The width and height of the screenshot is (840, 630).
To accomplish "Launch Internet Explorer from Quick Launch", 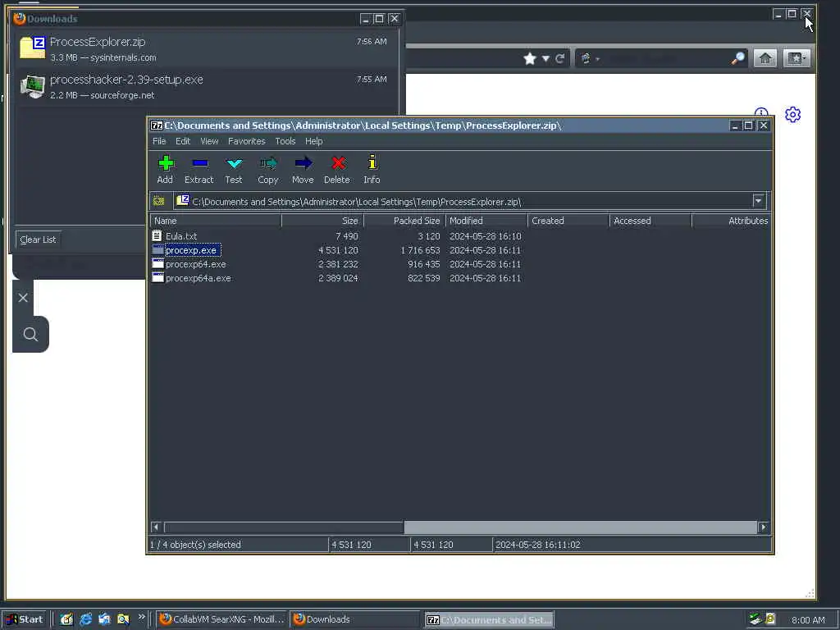I will (x=85, y=619).
